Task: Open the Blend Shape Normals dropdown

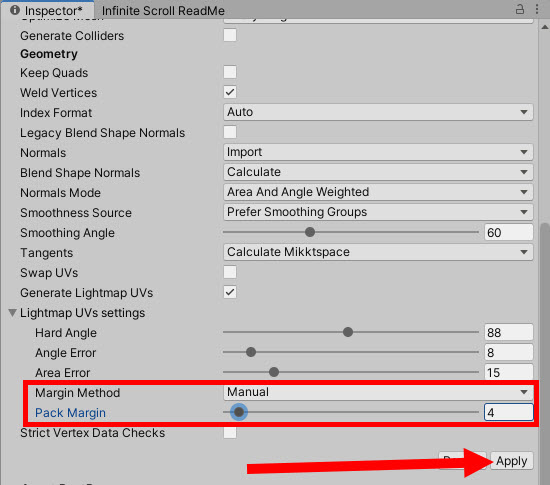Action: point(378,172)
